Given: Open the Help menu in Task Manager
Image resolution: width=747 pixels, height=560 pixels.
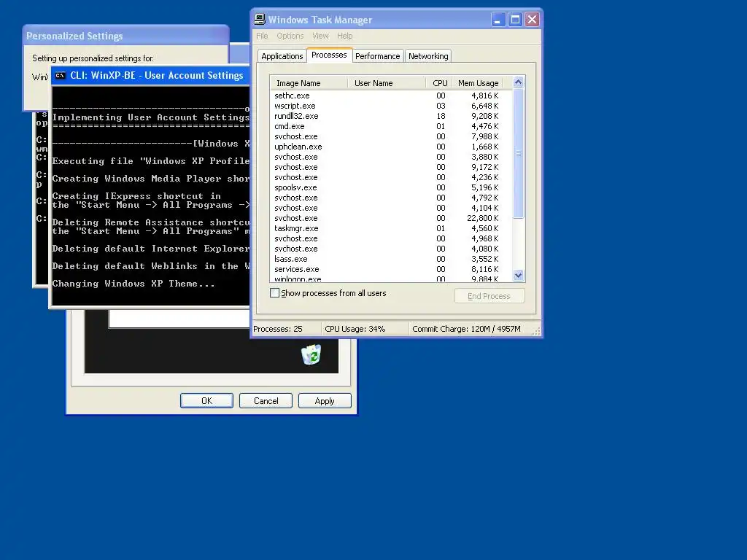Looking at the screenshot, I should pos(345,36).
